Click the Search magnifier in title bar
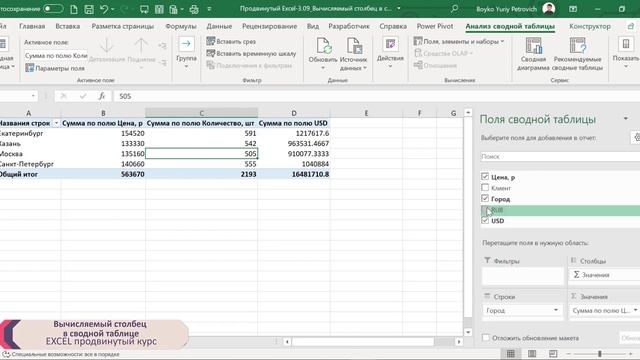The width and height of the screenshot is (640, 360). click(454, 9)
